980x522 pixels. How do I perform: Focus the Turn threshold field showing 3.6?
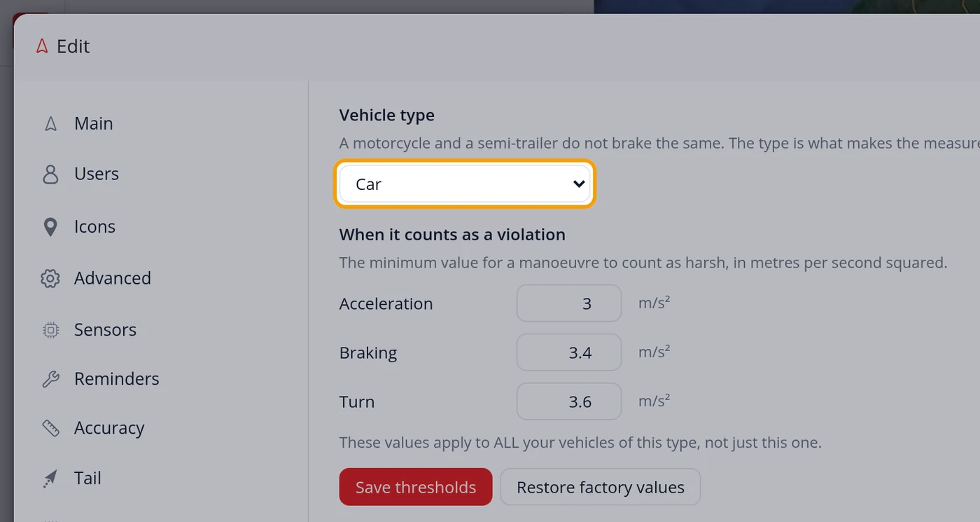click(569, 401)
